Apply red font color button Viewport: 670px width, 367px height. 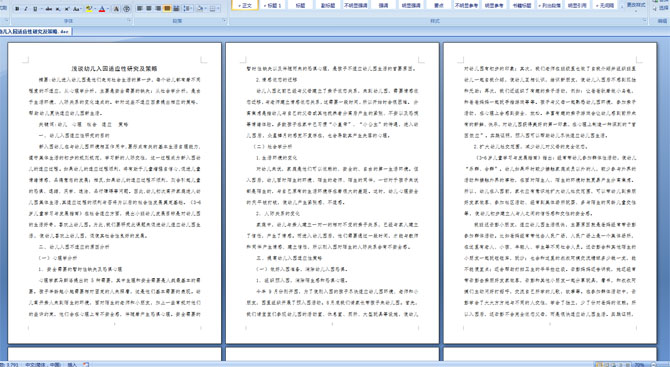102,9
